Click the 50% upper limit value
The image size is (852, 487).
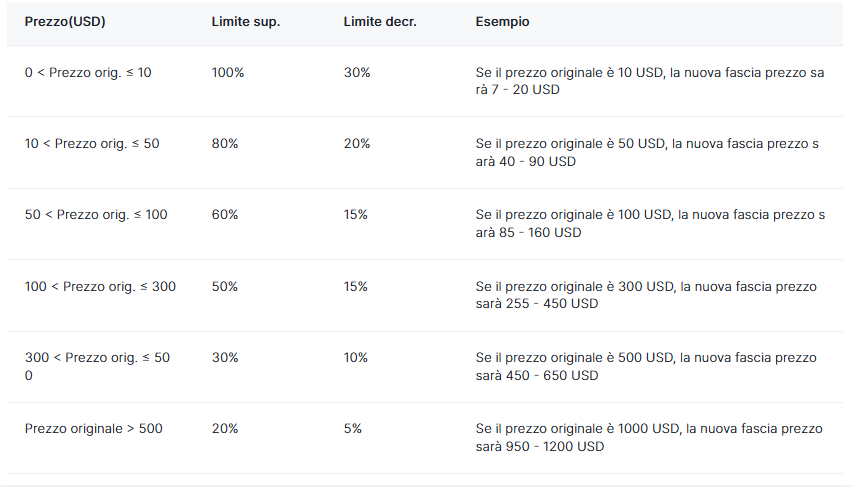(x=225, y=287)
